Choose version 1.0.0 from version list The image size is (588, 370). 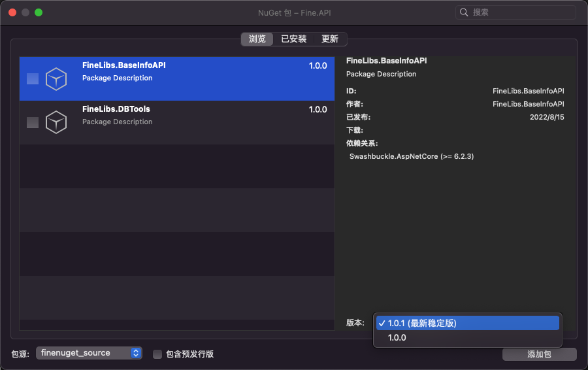pyautogui.click(x=468, y=338)
